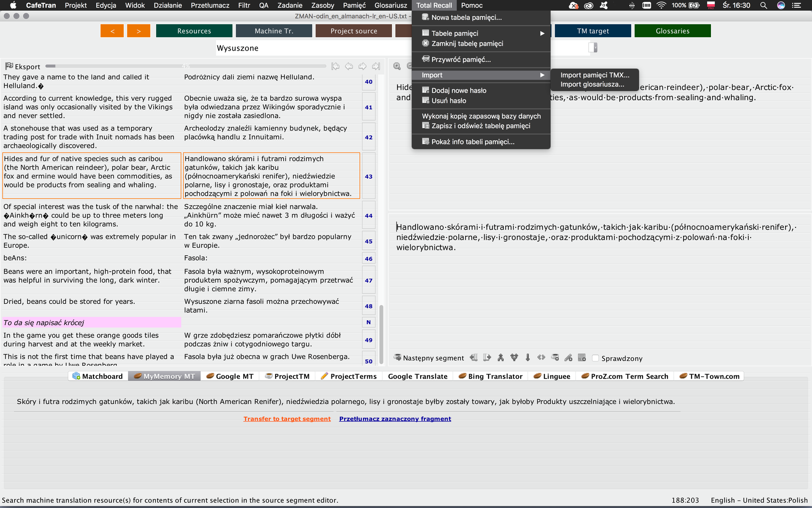Switch to the Google MT tab
Viewport: 812px width, 508px height.
pos(230,376)
